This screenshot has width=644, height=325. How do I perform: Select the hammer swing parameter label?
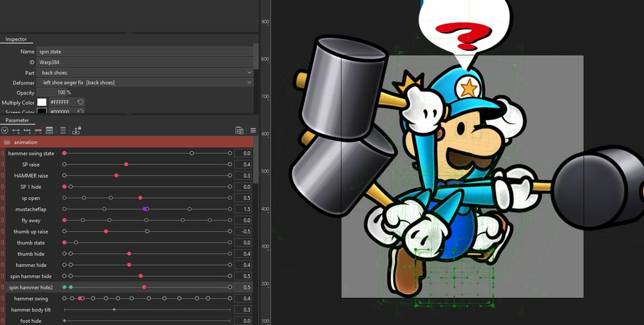point(31,299)
